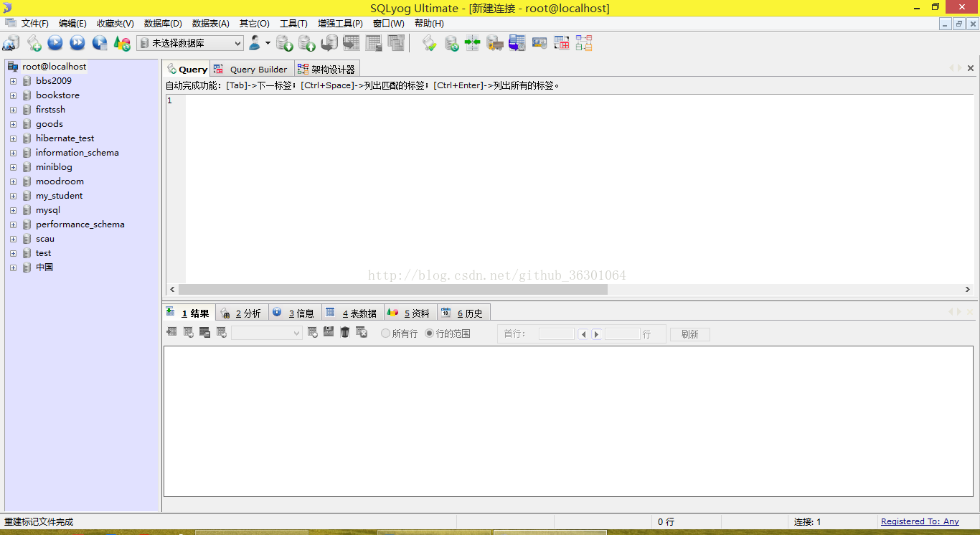Switch to the 2 分析 tab
The height and width of the screenshot is (535, 980).
click(x=242, y=313)
